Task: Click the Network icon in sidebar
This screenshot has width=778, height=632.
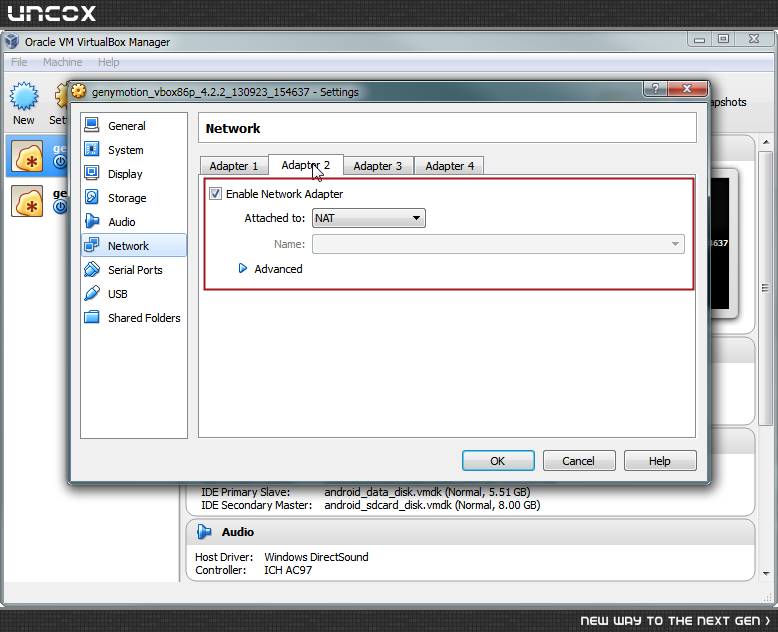Action: tap(91, 245)
